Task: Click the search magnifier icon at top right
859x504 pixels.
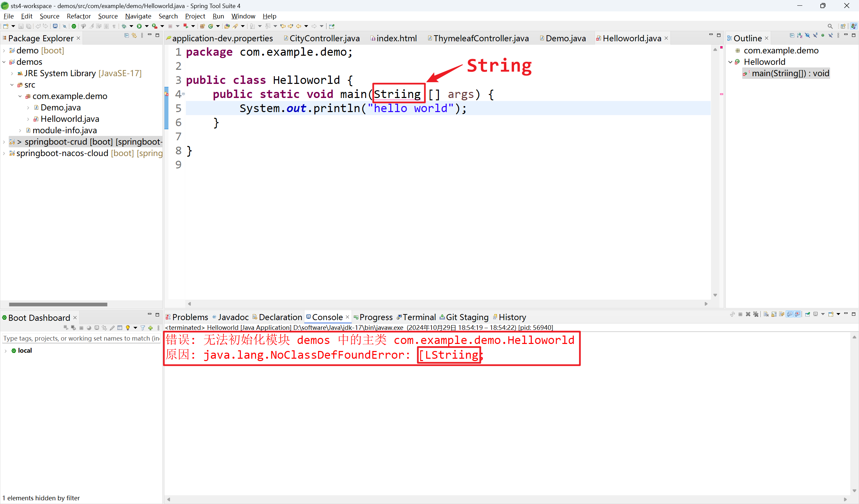Action: tap(830, 26)
